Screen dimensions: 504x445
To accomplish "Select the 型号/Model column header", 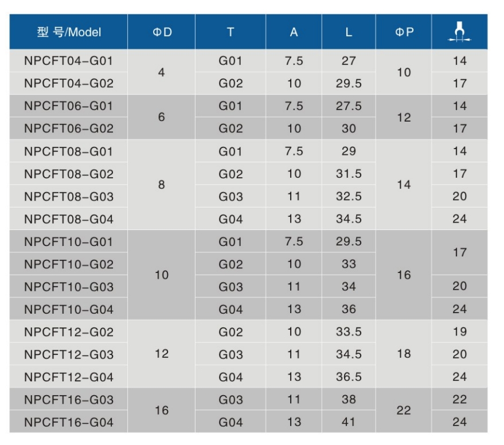I will pyautogui.click(x=69, y=32).
